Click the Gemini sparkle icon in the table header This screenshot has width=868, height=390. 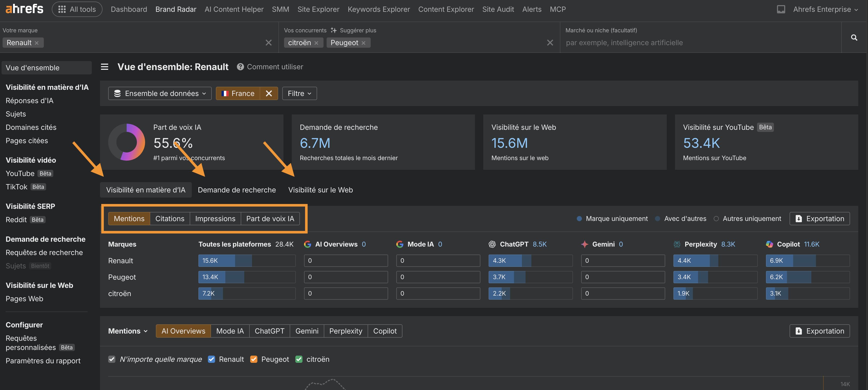[585, 244]
